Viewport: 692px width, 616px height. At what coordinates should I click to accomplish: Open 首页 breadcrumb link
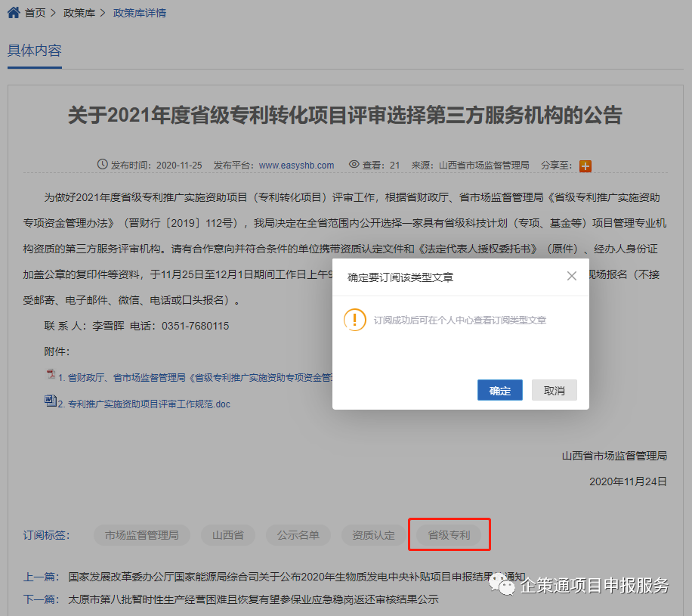pos(35,13)
